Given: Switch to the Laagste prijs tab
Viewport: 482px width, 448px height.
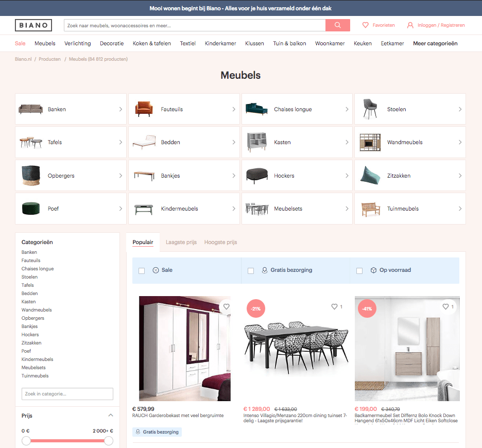Looking at the screenshot, I should point(181,242).
